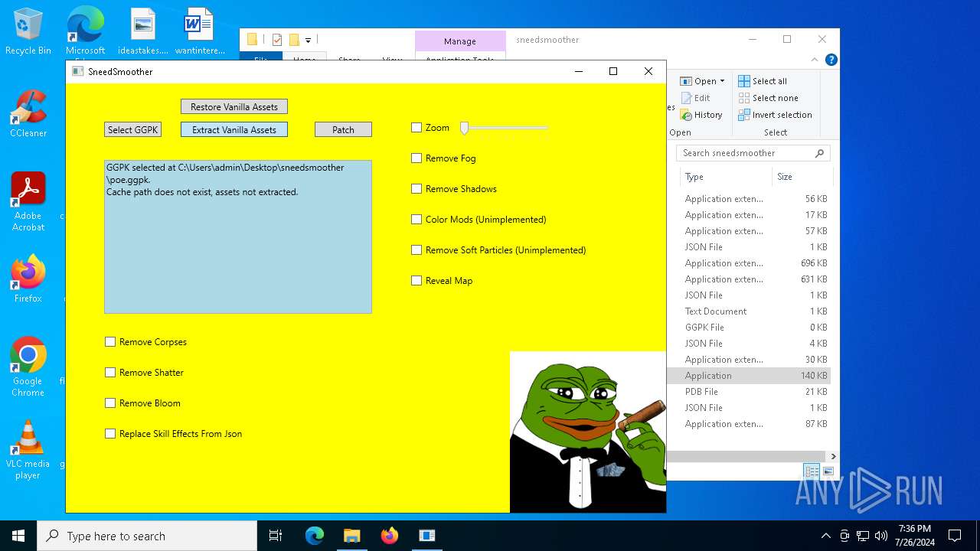980x551 pixels.
Task: Click Select all in Explorer ribbon
Action: [763, 81]
